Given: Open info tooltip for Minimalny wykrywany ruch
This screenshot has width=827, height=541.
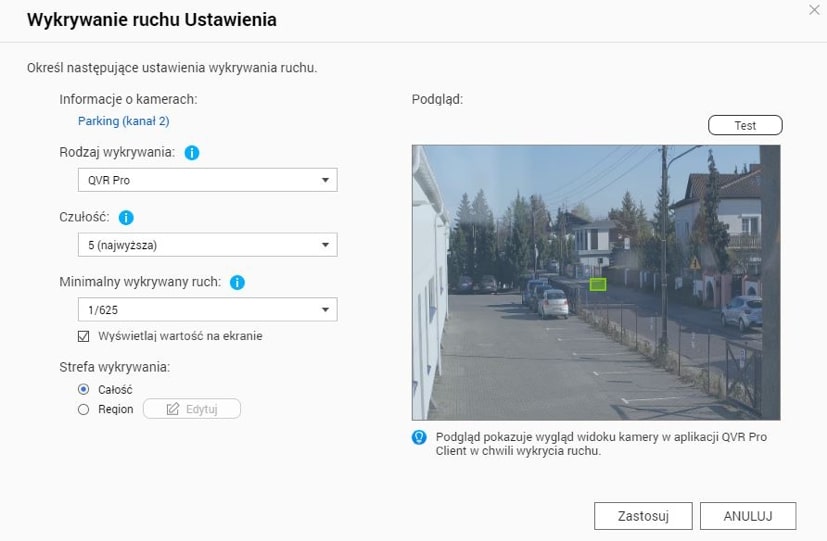Looking at the screenshot, I should coord(237,283).
